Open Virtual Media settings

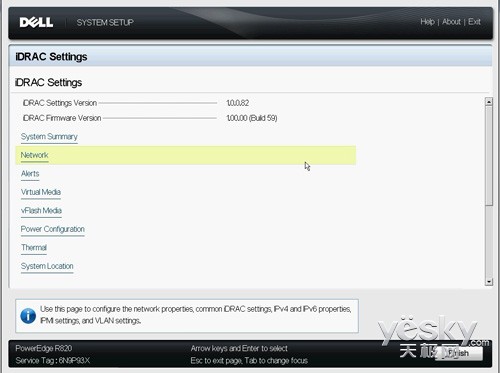[x=41, y=192]
